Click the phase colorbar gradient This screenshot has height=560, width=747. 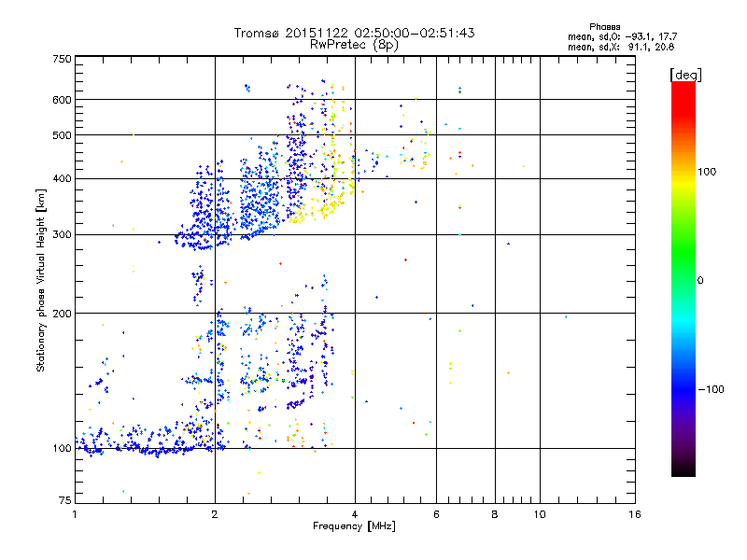pos(684,279)
